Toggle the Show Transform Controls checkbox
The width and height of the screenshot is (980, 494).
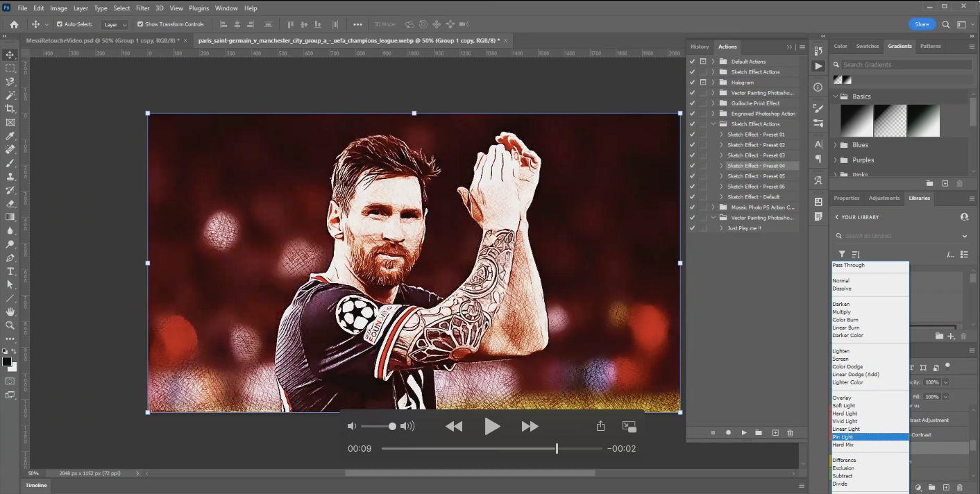tap(140, 24)
